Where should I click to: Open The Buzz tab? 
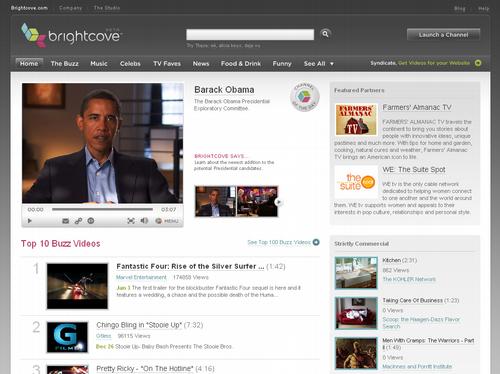(x=64, y=64)
